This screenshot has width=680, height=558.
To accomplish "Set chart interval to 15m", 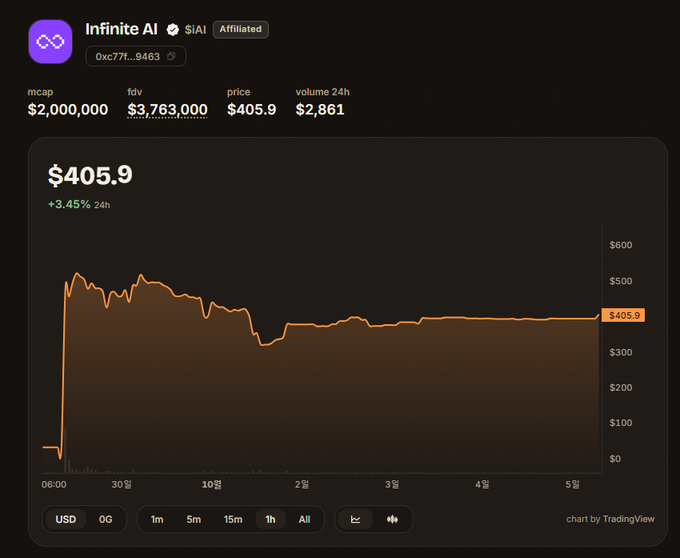I will [x=233, y=519].
